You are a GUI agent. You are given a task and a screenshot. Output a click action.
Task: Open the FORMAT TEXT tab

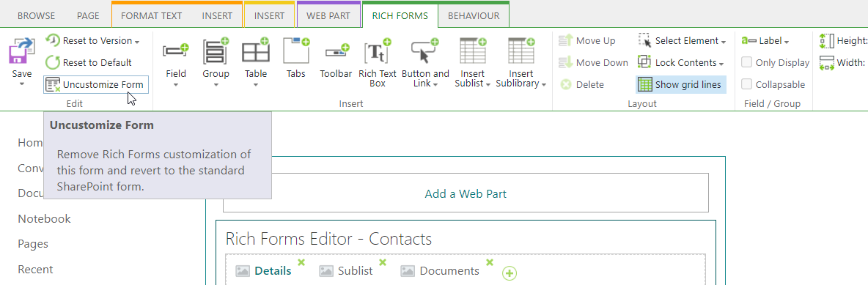click(x=152, y=16)
